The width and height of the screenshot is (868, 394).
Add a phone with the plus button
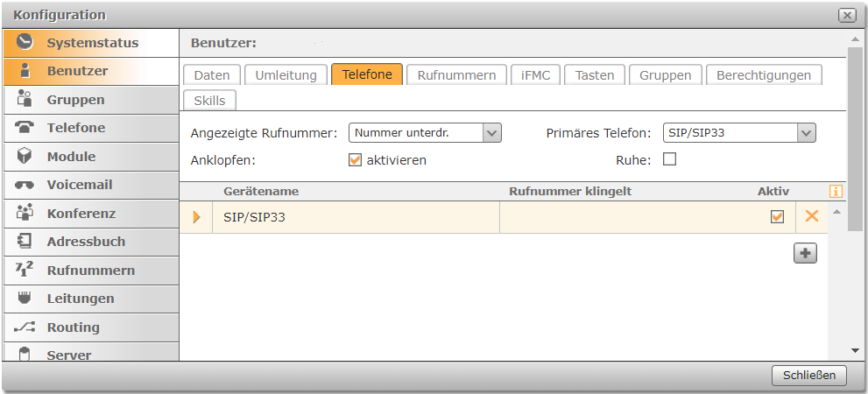[x=805, y=252]
